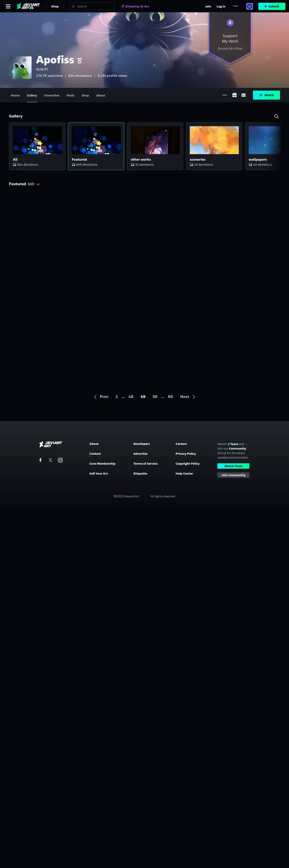289x868 pixels.
Task: Go to pagination page 50
Action: 155,397
